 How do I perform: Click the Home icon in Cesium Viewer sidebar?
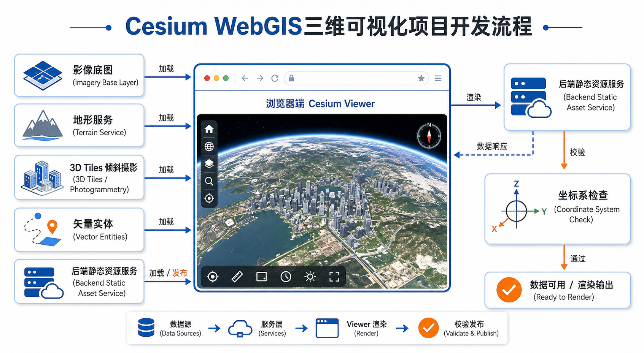point(209,129)
